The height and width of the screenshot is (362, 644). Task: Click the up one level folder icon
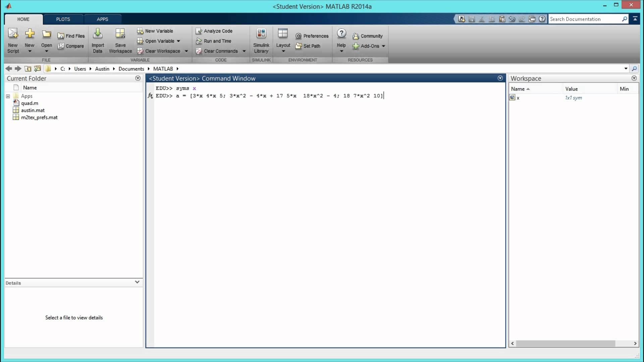28,69
